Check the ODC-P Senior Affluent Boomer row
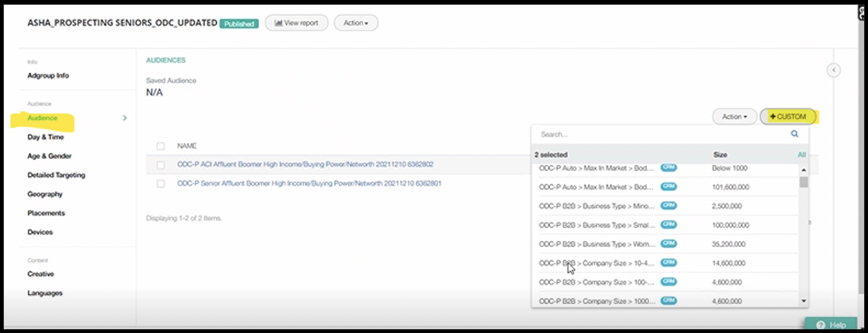 [161, 184]
